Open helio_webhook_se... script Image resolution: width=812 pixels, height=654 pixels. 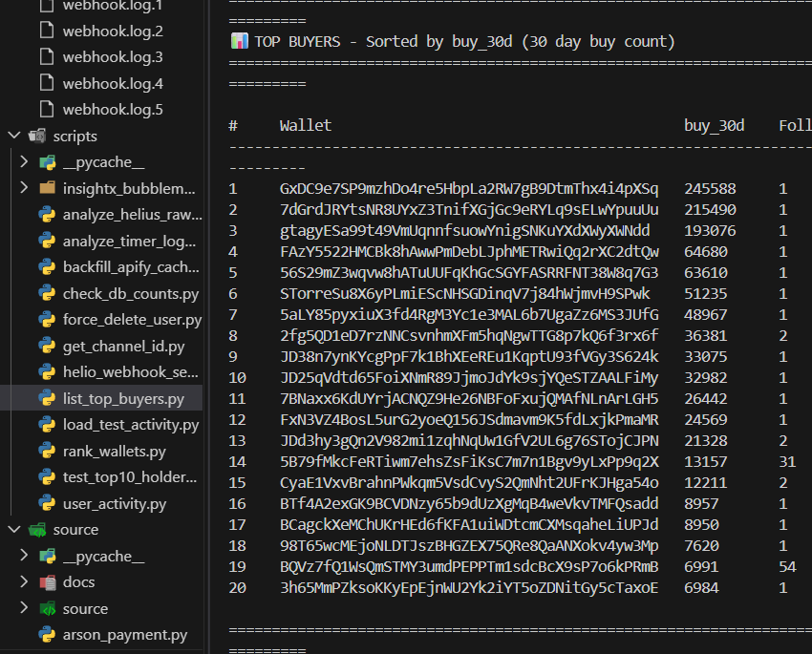(130, 372)
